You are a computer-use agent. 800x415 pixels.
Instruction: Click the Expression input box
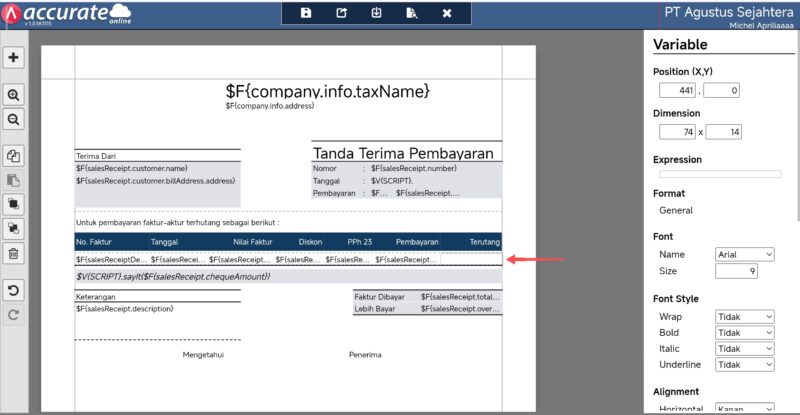coord(717,174)
